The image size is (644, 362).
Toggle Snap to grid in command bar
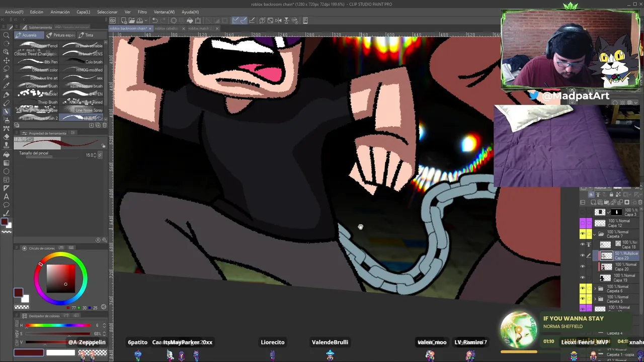click(252, 20)
